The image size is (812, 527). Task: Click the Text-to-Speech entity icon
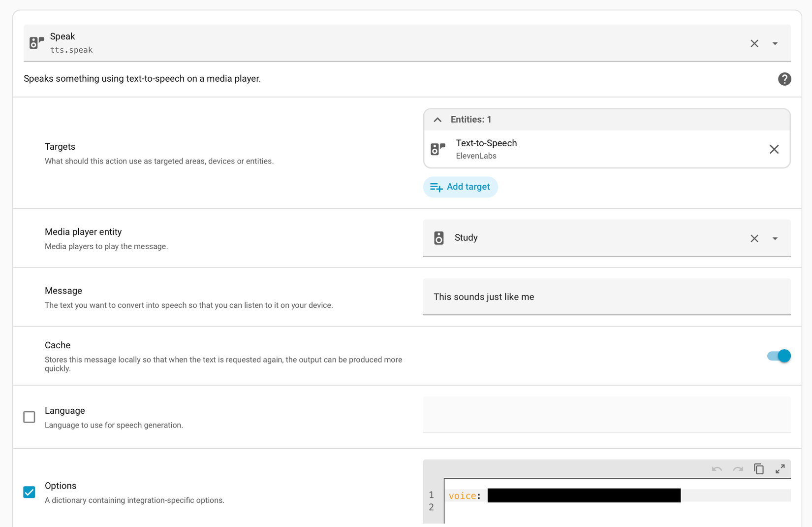(x=438, y=149)
